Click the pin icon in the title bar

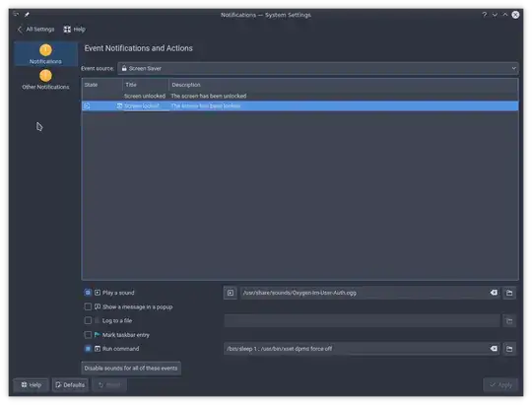tap(27, 14)
